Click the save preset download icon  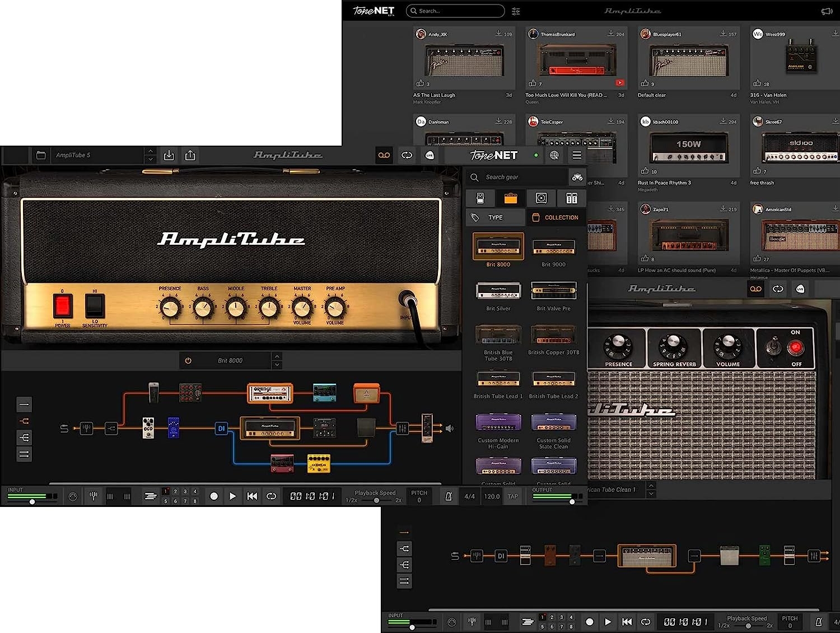pyautogui.click(x=169, y=155)
